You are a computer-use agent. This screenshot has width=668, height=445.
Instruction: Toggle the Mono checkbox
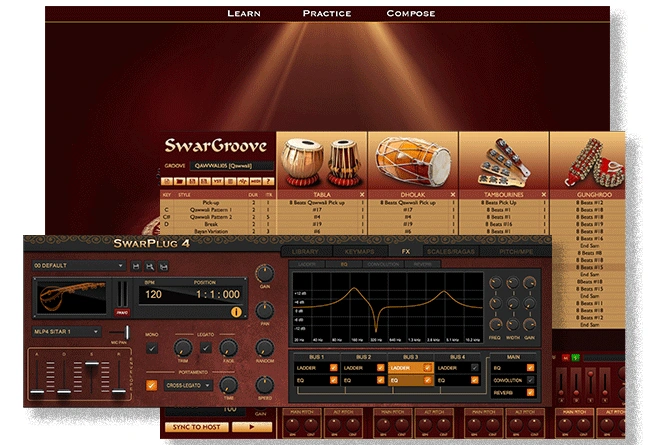pyautogui.click(x=152, y=348)
